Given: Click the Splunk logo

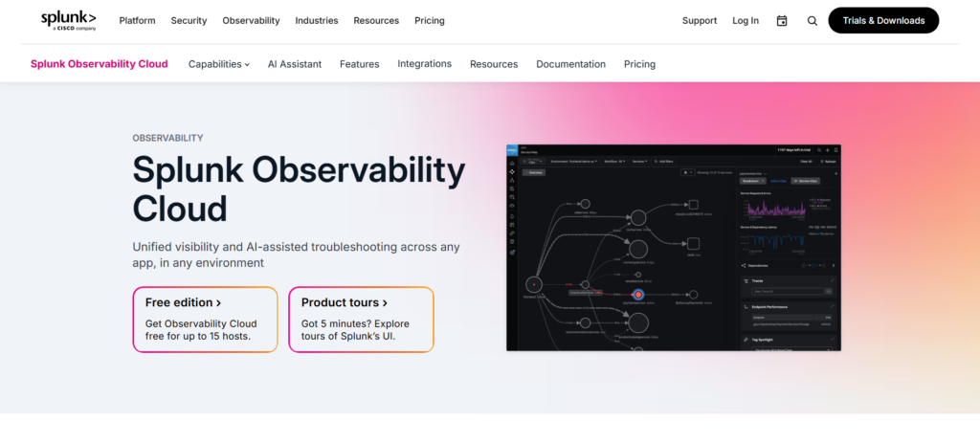Looking at the screenshot, I should click(x=69, y=21).
